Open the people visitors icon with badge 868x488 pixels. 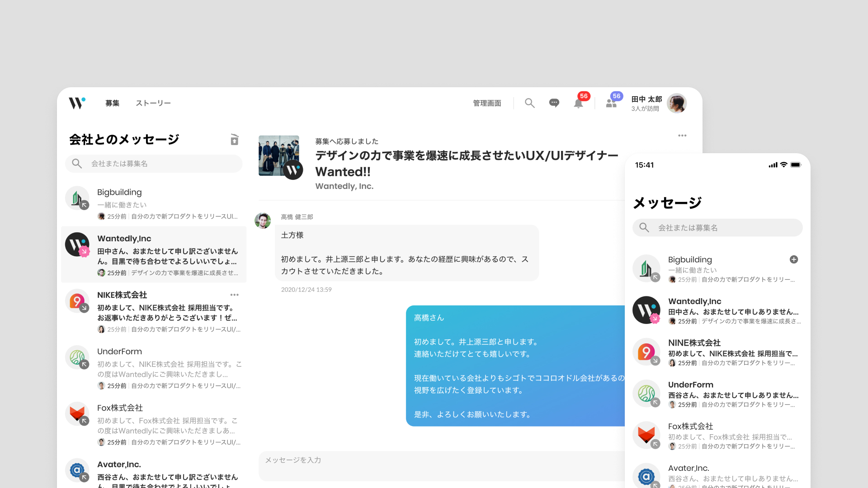[x=612, y=103]
